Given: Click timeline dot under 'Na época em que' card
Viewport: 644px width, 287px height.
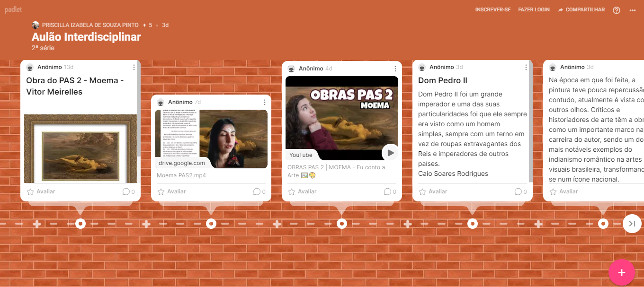Looking at the screenshot, I should pyautogui.click(x=603, y=223).
